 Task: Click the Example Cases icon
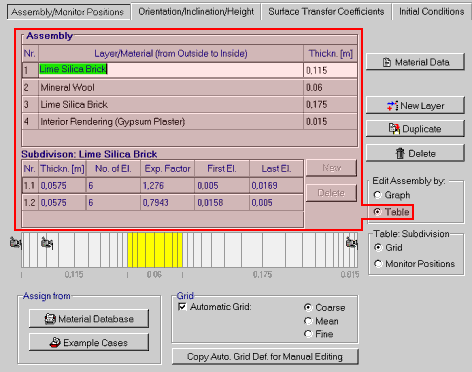[x=55, y=342]
